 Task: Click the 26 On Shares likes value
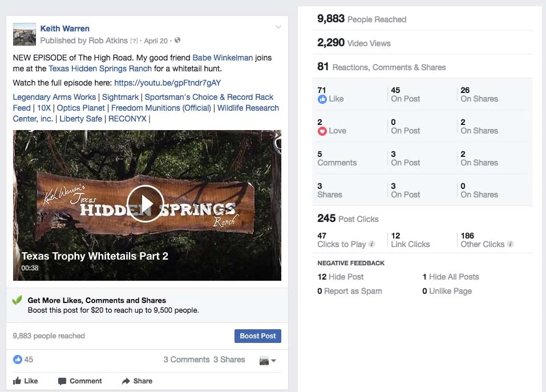point(479,94)
